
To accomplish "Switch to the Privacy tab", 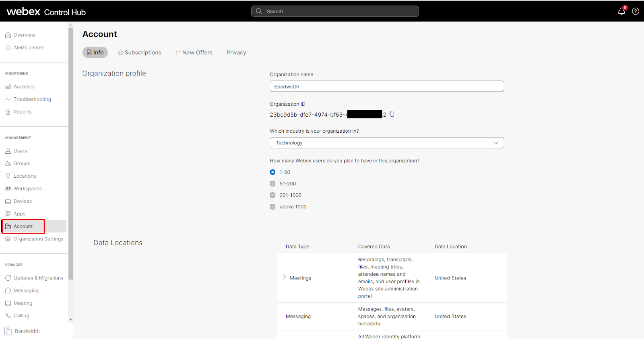I will click(x=236, y=53).
